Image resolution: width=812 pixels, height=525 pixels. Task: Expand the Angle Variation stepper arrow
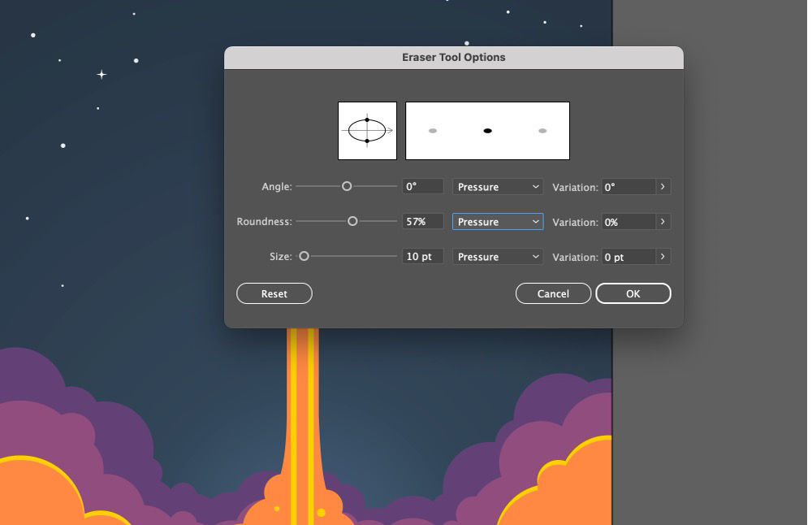pyautogui.click(x=663, y=186)
